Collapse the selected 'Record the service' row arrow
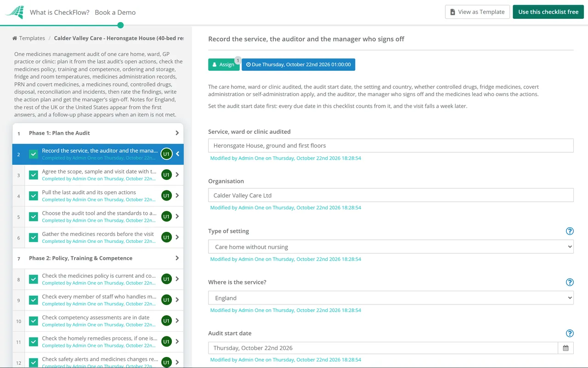This screenshot has width=588, height=368. [x=178, y=154]
